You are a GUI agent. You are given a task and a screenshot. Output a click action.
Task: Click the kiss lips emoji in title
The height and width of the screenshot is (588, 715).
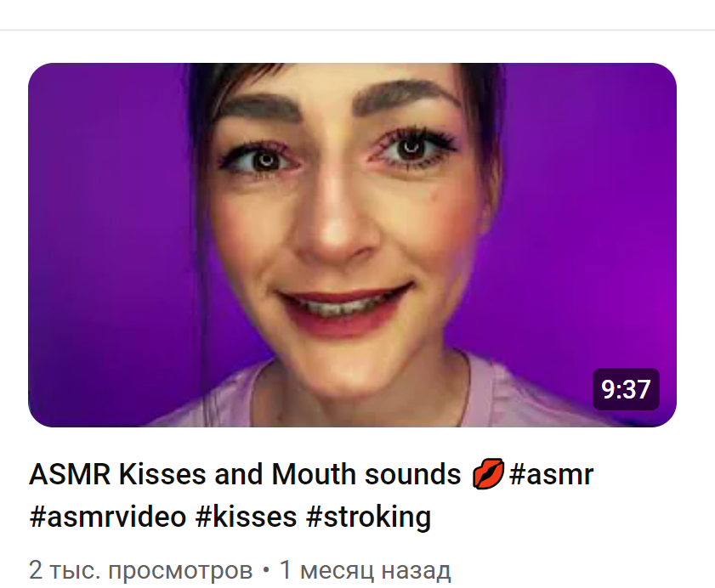click(x=487, y=474)
